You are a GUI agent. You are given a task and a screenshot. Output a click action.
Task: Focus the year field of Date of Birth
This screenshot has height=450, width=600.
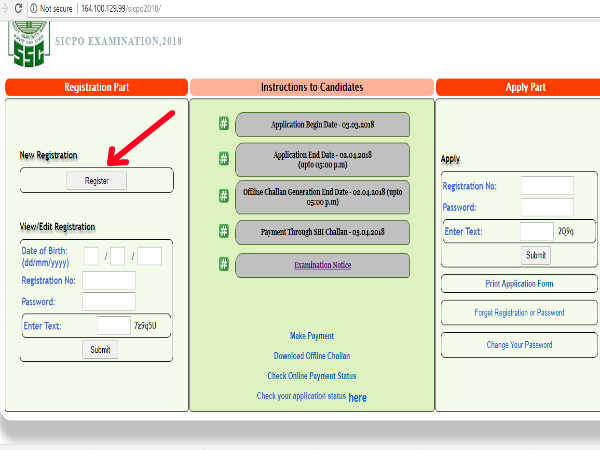[x=150, y=256]
